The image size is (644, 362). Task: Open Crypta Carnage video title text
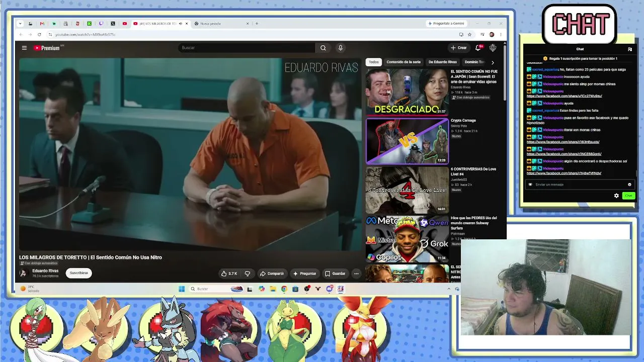coord(463,121)
